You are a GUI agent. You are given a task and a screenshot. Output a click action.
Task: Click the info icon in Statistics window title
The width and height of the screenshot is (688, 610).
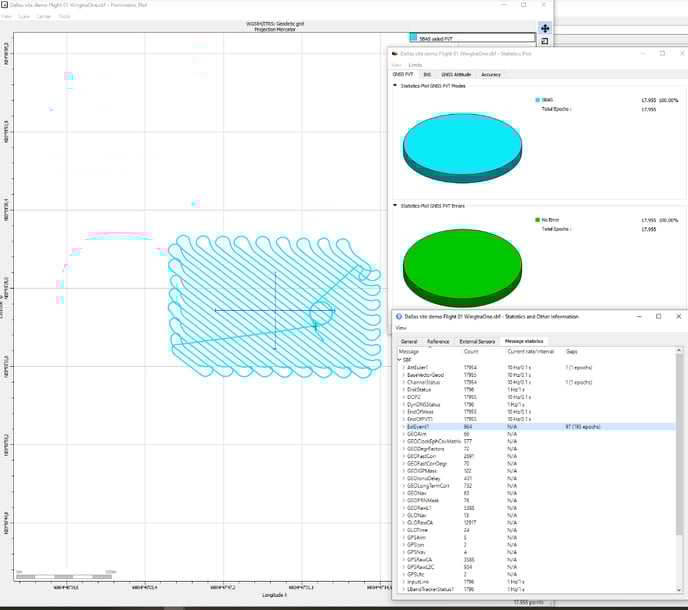pos(399,316)
